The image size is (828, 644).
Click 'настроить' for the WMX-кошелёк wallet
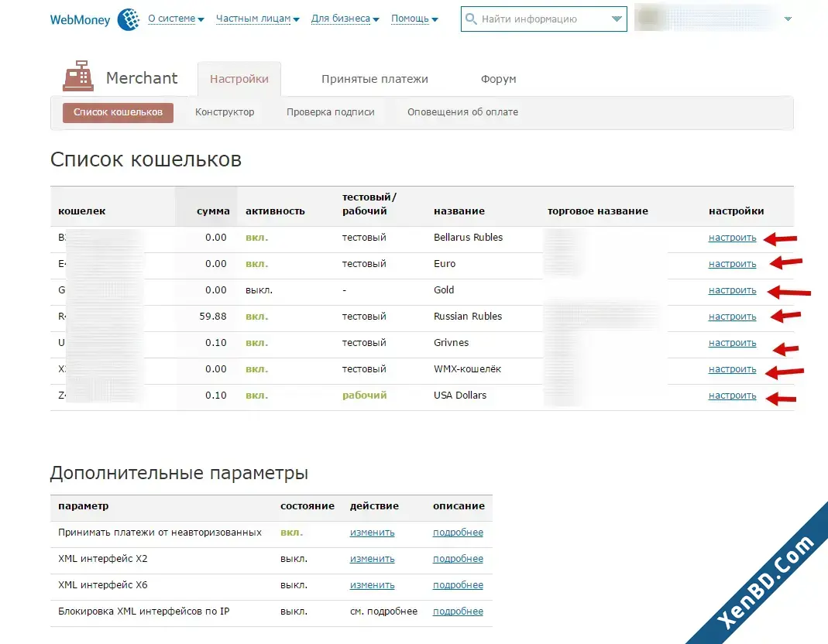(x=732, y=370)
